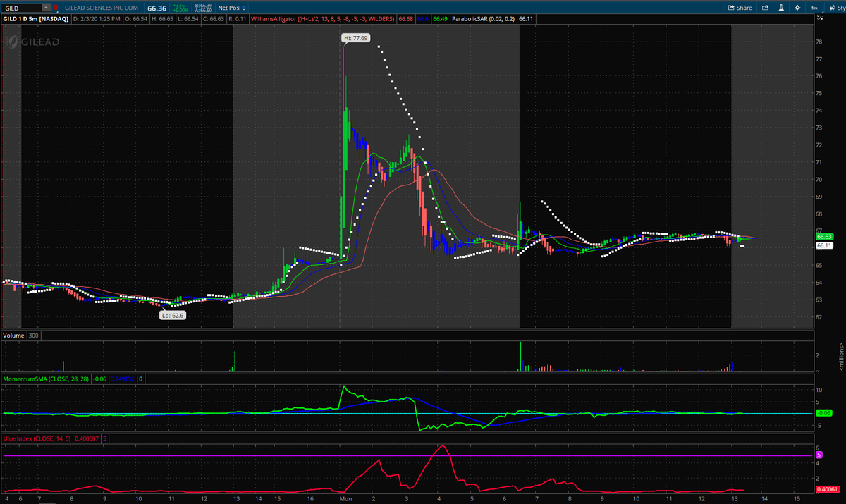
Task: Click the 66.11 white SAR price tag
Action: click(826, 246)
